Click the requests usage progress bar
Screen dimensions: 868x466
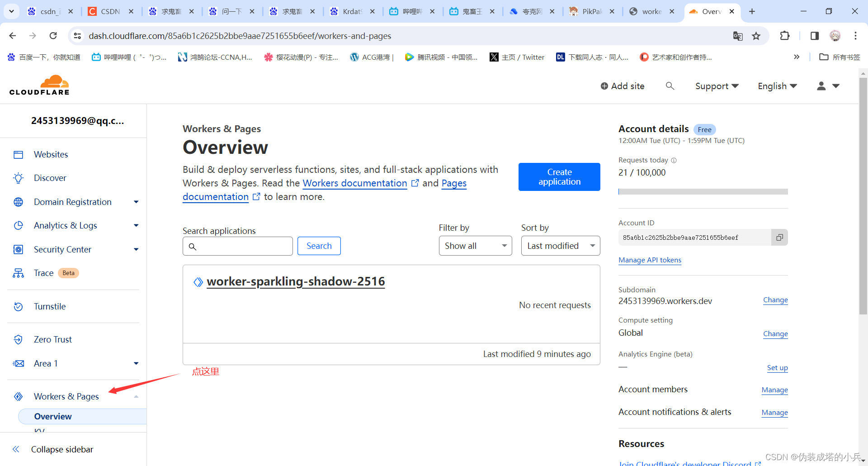[703, 192]
